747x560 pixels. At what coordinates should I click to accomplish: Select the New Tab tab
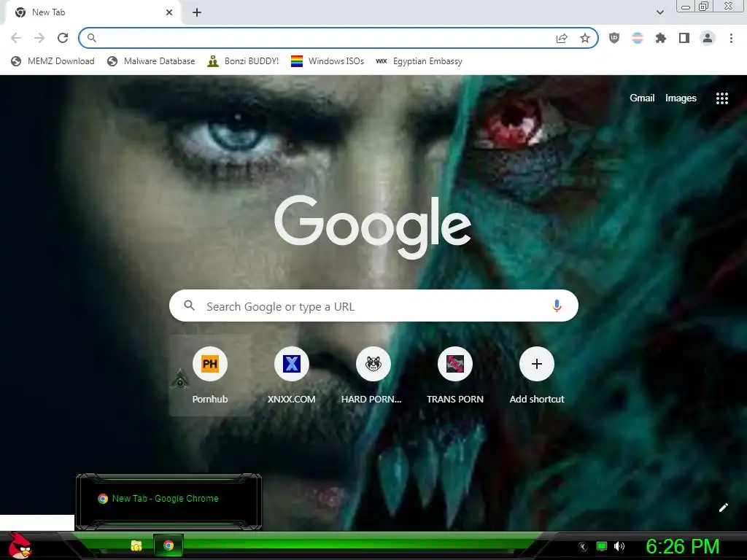[93, 12]
